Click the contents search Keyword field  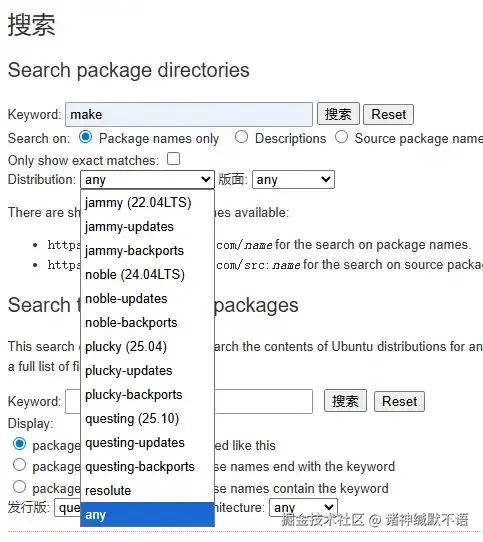pos(189,401)
